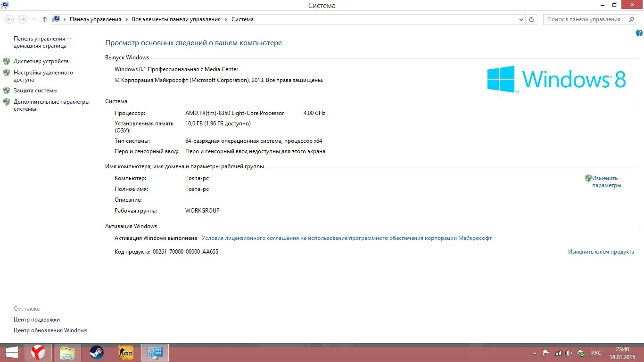This screenshot has height=362, width=644.
Task: Select 'Все элементы панели управления' breadcrumb
Action: pos(176,19)
